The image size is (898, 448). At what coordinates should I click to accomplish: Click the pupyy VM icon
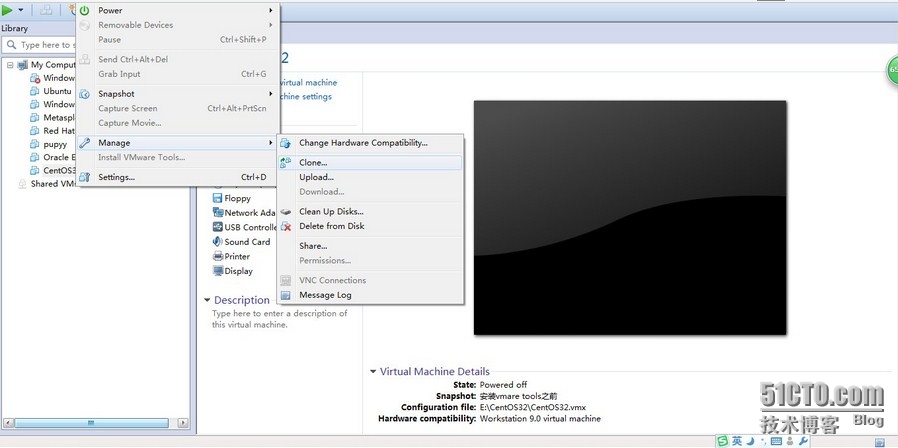[x=35, y=144]
